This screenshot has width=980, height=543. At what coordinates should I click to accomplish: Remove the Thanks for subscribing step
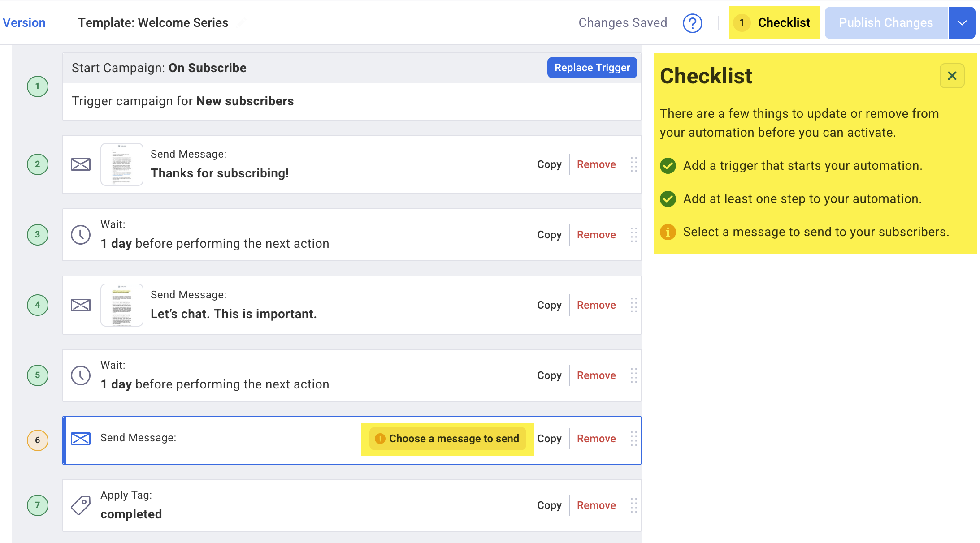click(x=596, y=164)
